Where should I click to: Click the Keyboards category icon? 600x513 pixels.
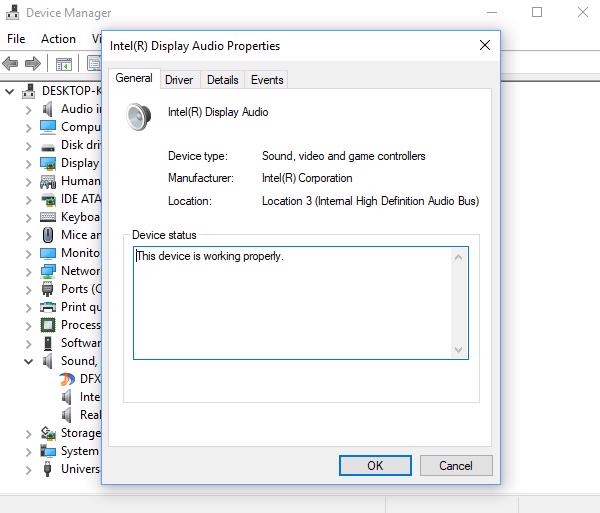(48, 217)
